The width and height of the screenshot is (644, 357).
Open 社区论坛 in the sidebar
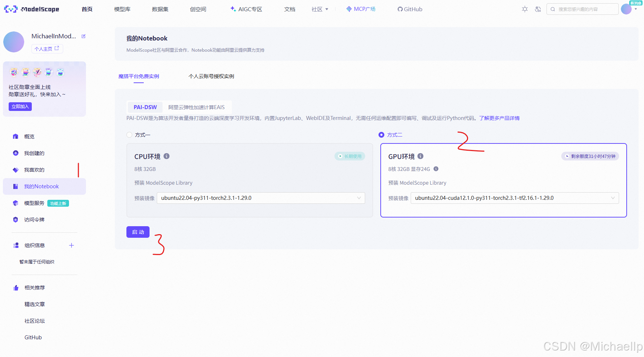(x=35, y=321)
